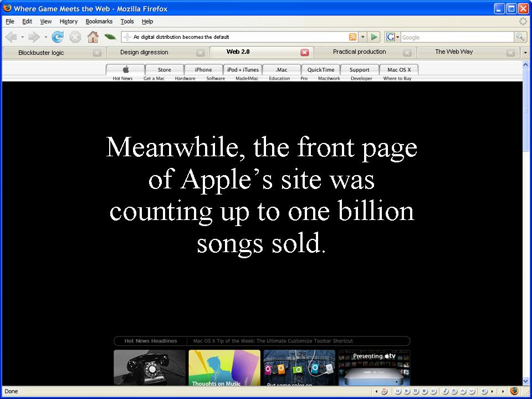Click in the address bar text field
Screen dimensions: 532x399
tap(239, 37)
